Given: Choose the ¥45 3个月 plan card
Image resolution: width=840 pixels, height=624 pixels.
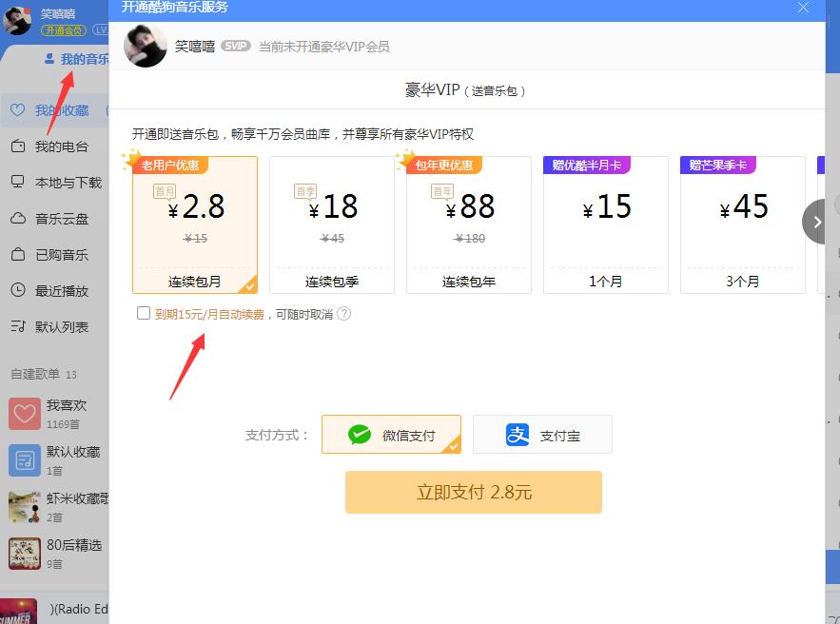Looking at the screenshot, I should 743,224.
